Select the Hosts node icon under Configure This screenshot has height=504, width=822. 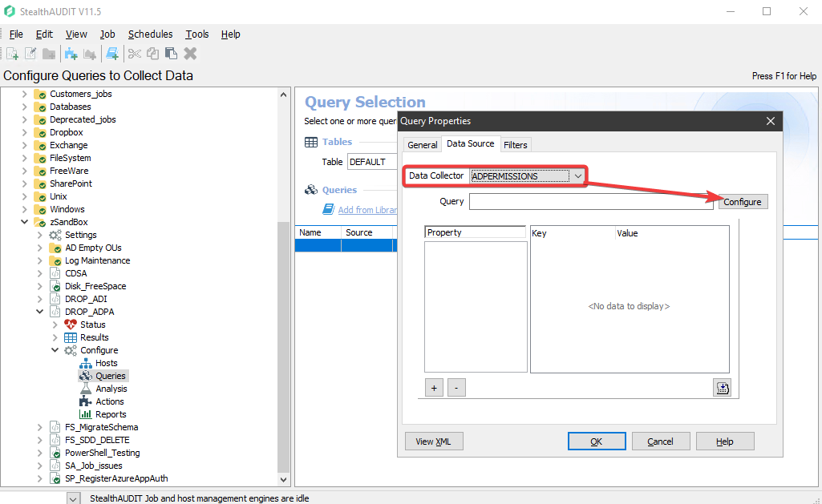(x=86, y=363)
